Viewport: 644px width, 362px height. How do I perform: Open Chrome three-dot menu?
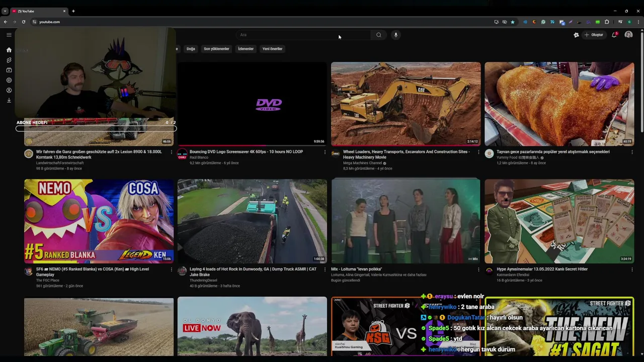click(x=638, y=22)
